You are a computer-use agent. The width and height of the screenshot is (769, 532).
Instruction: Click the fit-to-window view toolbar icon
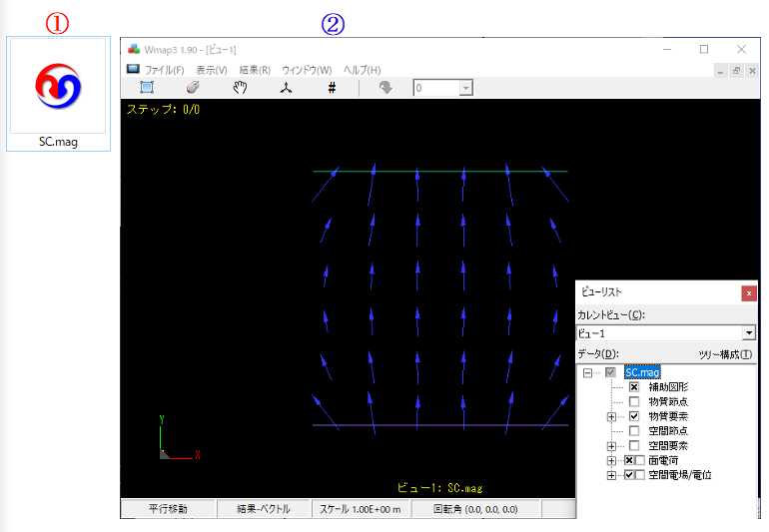(147, 88)
